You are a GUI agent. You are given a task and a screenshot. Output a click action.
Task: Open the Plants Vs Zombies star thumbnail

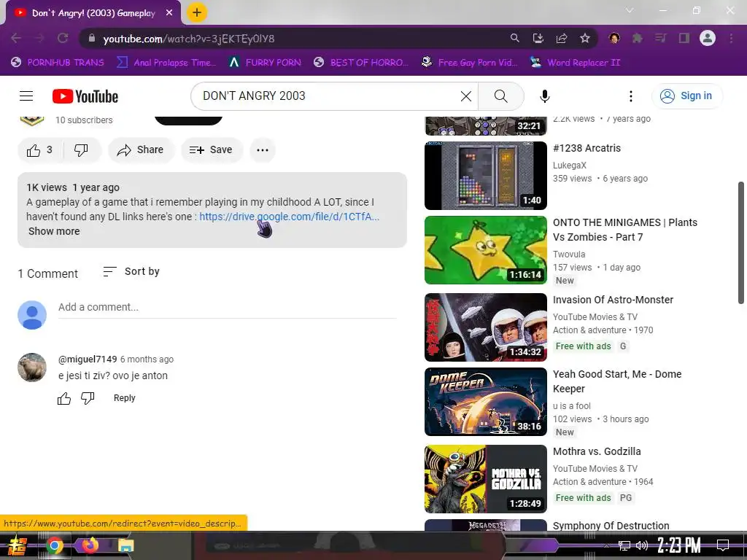(x=485, y=250)
